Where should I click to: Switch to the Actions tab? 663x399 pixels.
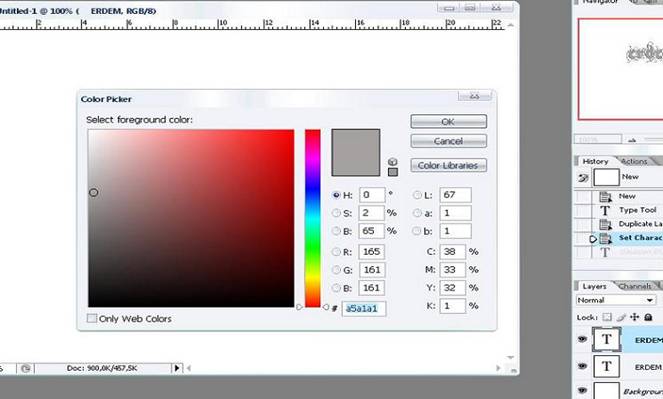coord(635,161)
